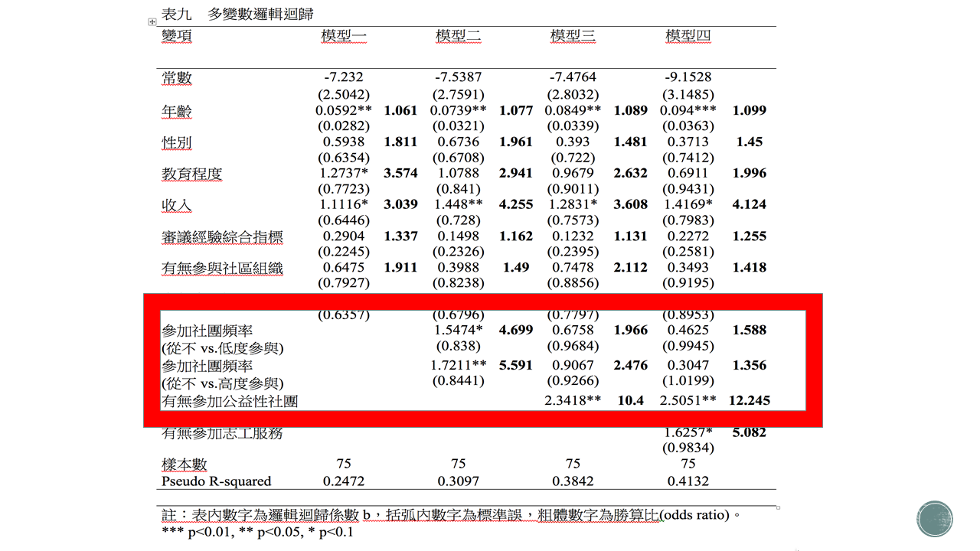Click the 模型二 column header
Screen dimensions: 980x551
(x=458, y=36)
